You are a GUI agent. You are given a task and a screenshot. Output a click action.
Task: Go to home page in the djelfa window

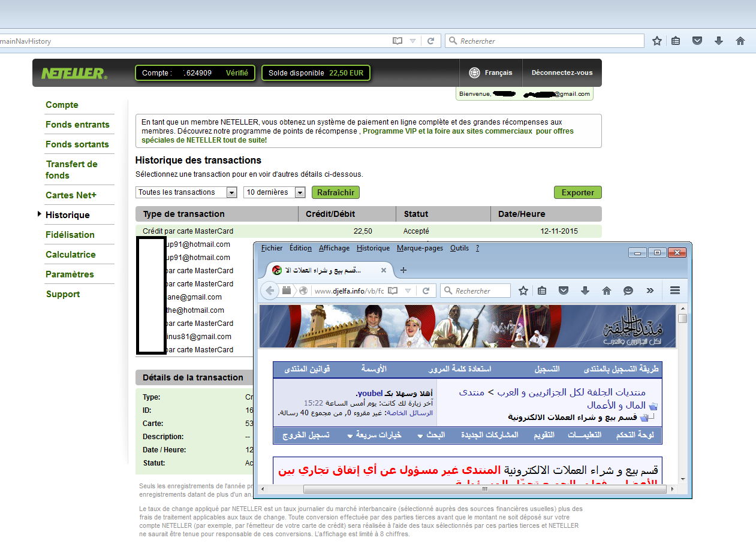pos(607,291)
